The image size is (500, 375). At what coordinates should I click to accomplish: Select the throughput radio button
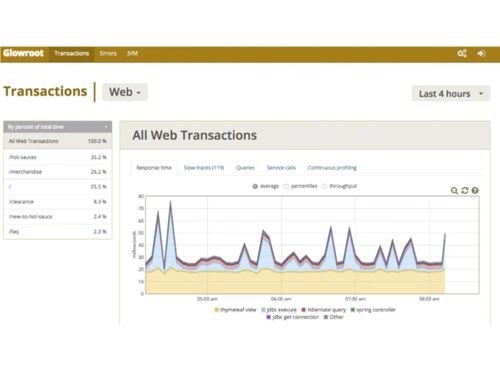pyautogui.click(x=325, y=186)
